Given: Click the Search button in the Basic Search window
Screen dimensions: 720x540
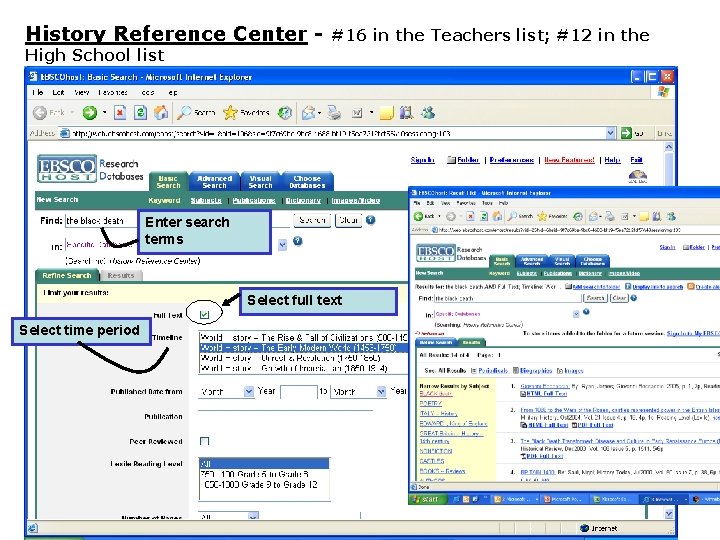Looking at the screenshot, I should pyautogui.click(x=312, y=220).
